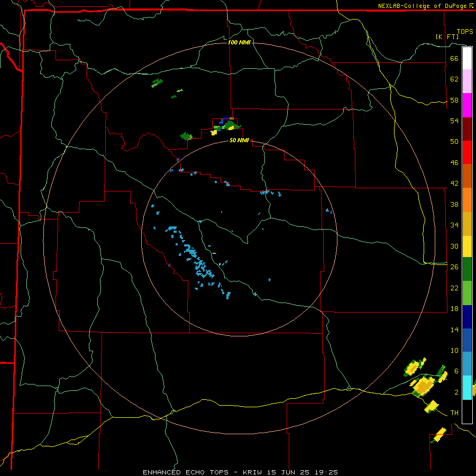Click "ENHANCED ECHO TOPS" in the bottom caption

point(186,472)
